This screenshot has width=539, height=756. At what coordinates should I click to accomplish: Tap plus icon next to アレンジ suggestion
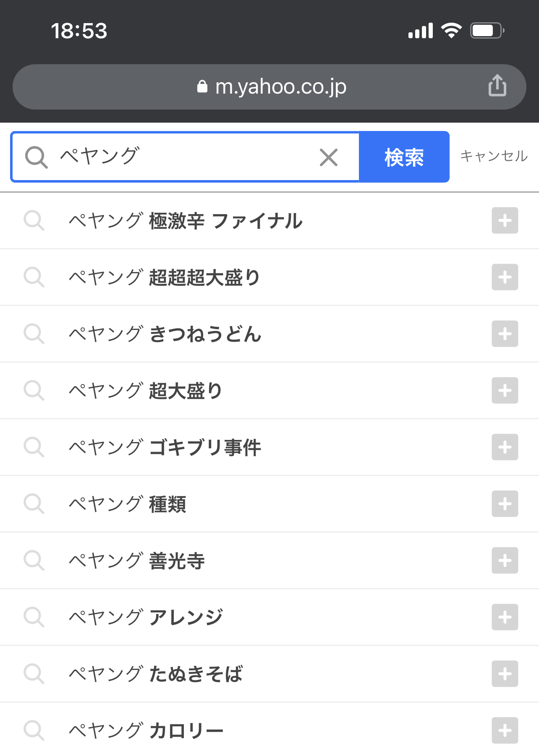coord(505,617)
